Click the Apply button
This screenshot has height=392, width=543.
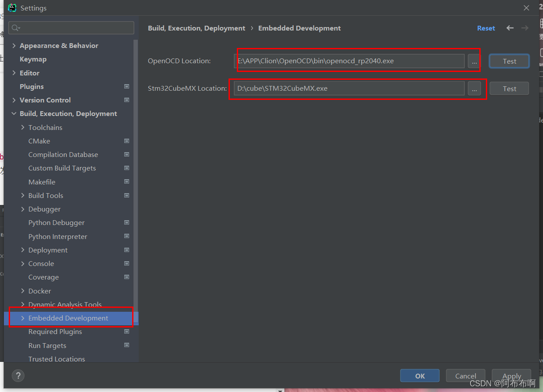512,376
